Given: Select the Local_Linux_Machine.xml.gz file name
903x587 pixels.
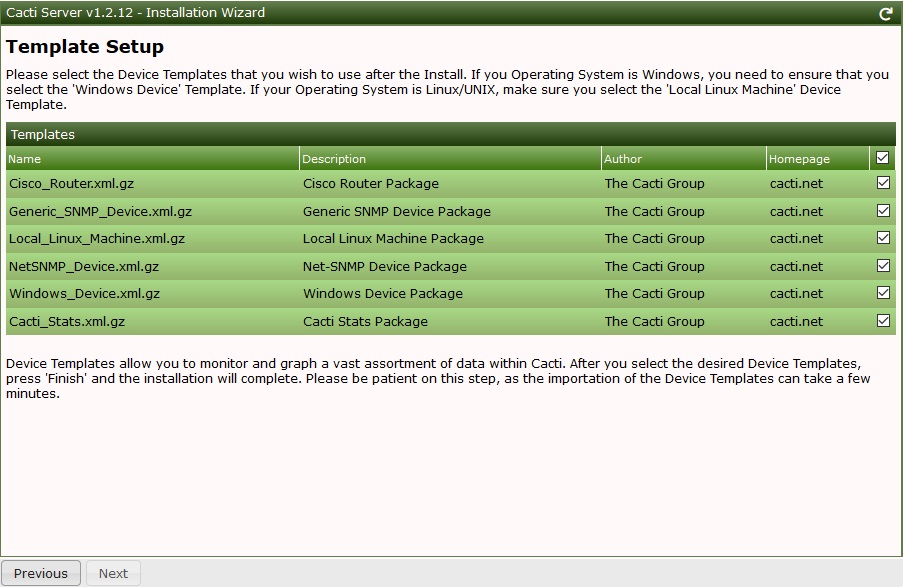Looking at the screenshot, I should tap(97, 238).
